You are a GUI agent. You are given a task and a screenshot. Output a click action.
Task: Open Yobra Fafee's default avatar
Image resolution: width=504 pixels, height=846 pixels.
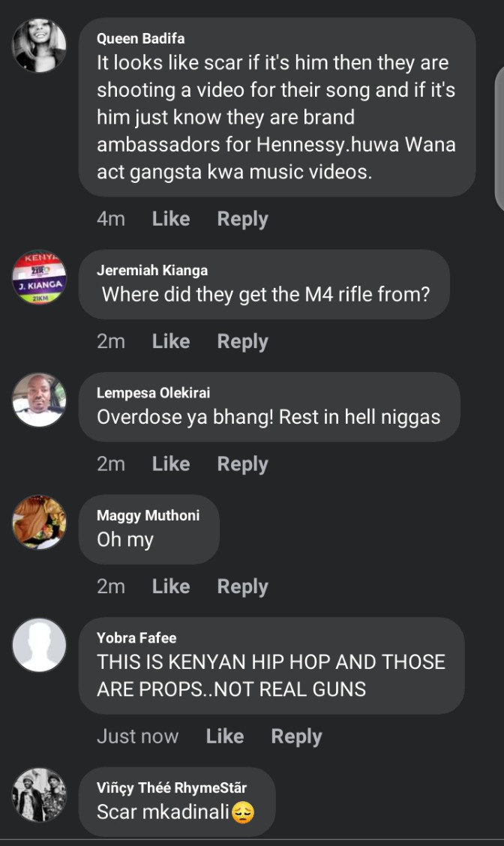[x=40, y=645]
